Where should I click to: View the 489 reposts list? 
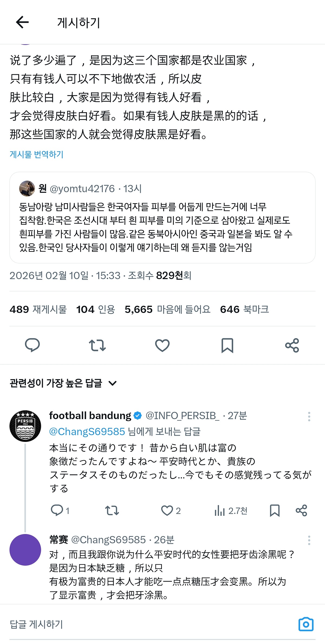[x=38, y=309]
